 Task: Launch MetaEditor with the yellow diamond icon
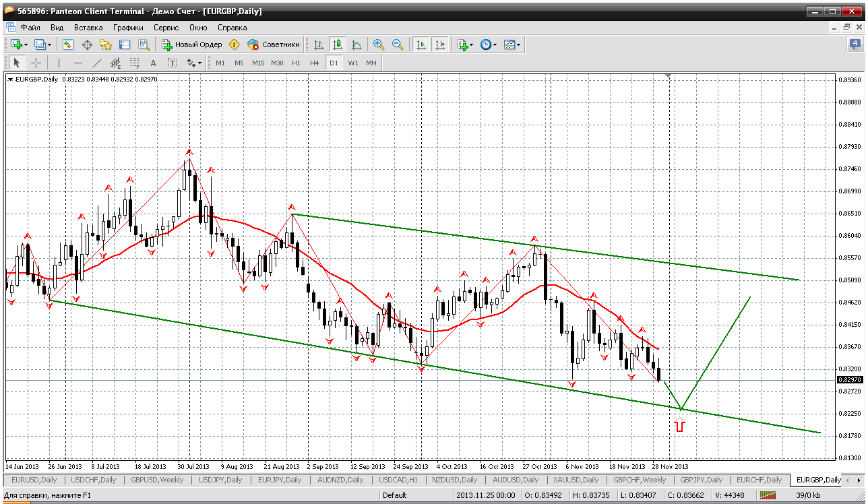click(x=235, y=44)
